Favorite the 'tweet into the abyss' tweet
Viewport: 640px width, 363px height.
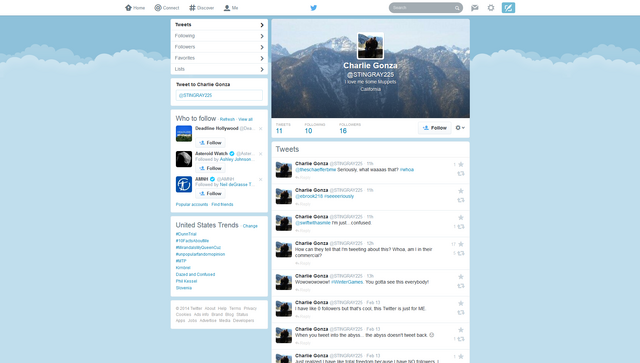461,330
